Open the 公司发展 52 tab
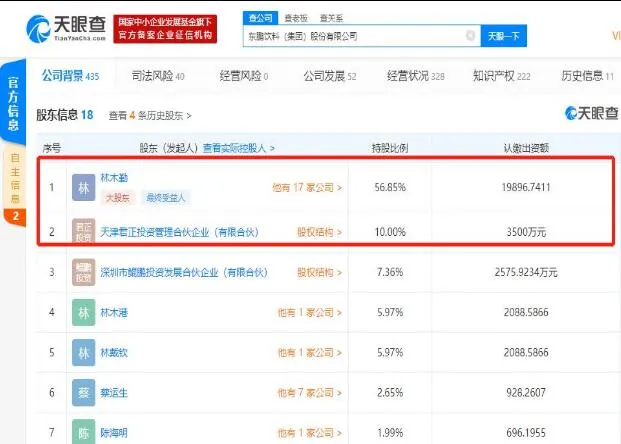This screenshot has height=444, width=621. pyautogui.click(x=330, y=76)
